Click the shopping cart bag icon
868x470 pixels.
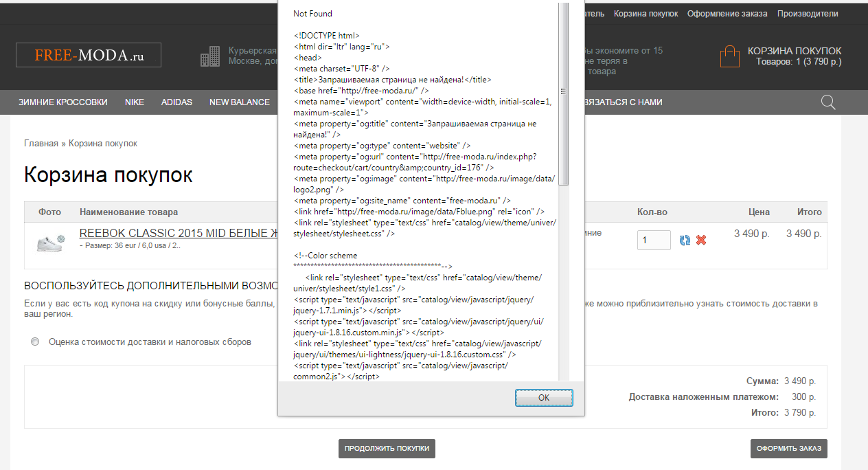[x=730, y=56]
